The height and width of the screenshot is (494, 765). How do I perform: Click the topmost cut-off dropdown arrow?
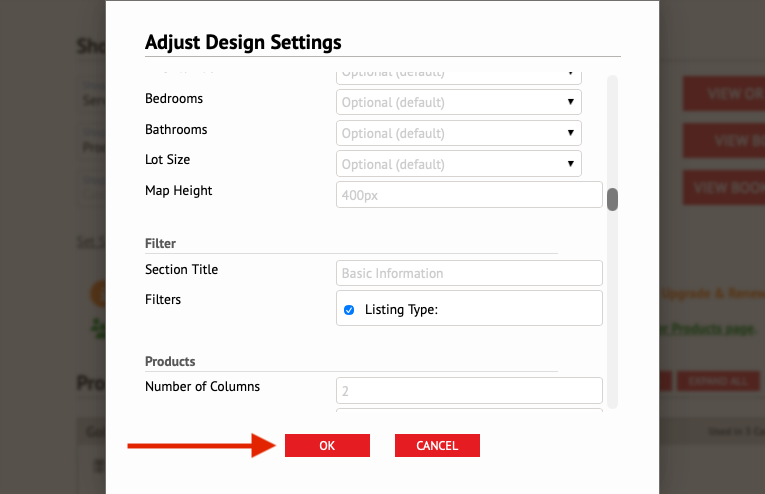click(x=570, y=74)
